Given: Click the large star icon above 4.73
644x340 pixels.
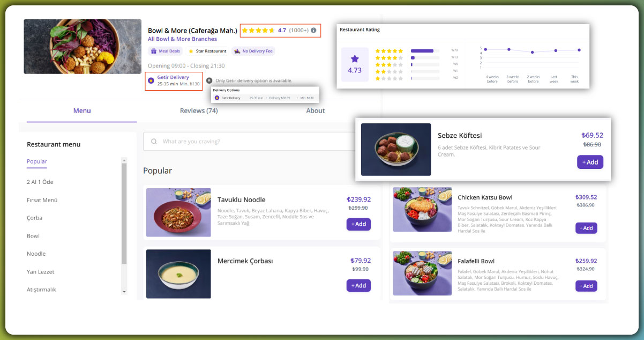Looking at the screenshot, I should coord(355,58).
